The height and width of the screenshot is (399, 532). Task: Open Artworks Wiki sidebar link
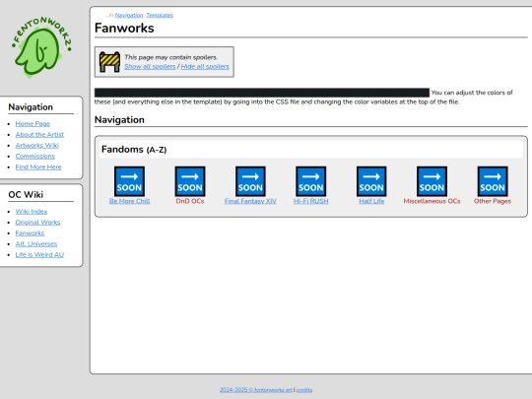click(37, 146)
